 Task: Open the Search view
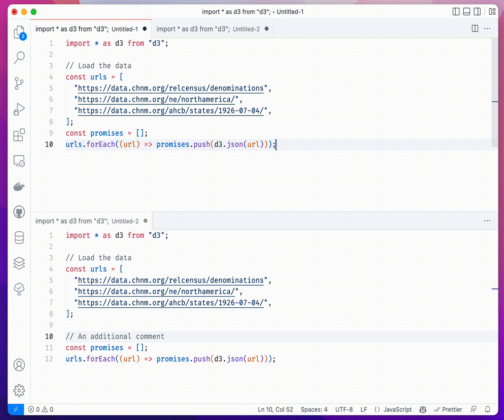click(x=19, y=58)
